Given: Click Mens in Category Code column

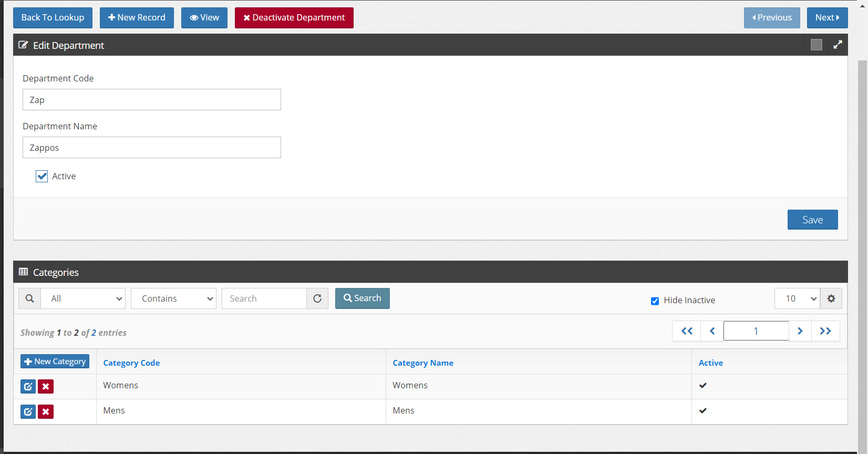Looking at the screenshot, I should pos(114,410).
